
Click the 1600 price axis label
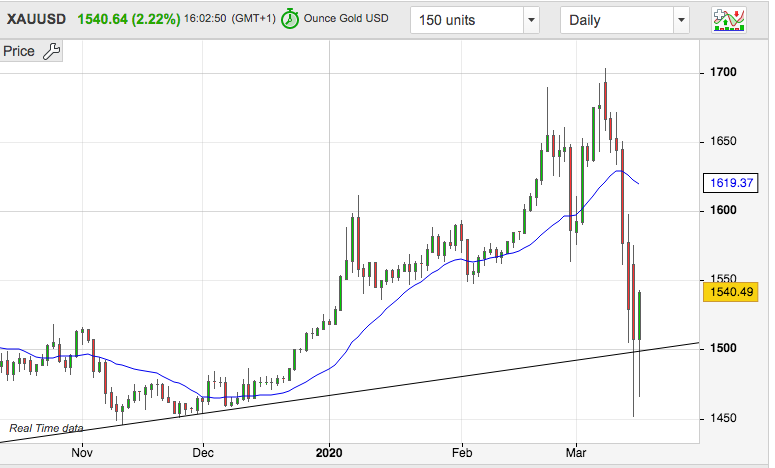pyautogui.click(x=723, y=211)
